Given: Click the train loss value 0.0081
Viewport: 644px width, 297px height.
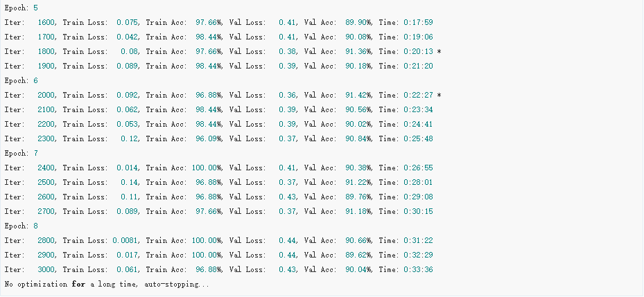Looking at the screenshot, I should 126,240.
